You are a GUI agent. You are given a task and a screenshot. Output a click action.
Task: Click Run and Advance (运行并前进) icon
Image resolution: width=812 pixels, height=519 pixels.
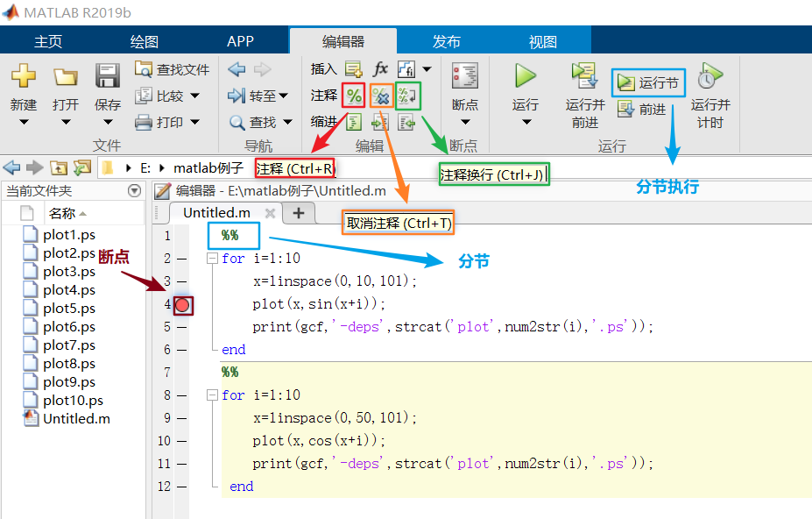tap(584, 75)
